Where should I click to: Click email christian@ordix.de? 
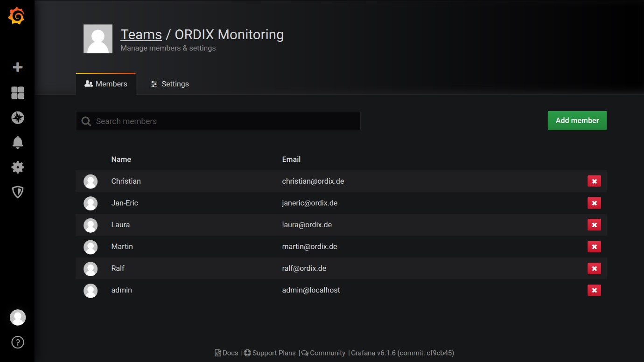[x=313, y=181]
